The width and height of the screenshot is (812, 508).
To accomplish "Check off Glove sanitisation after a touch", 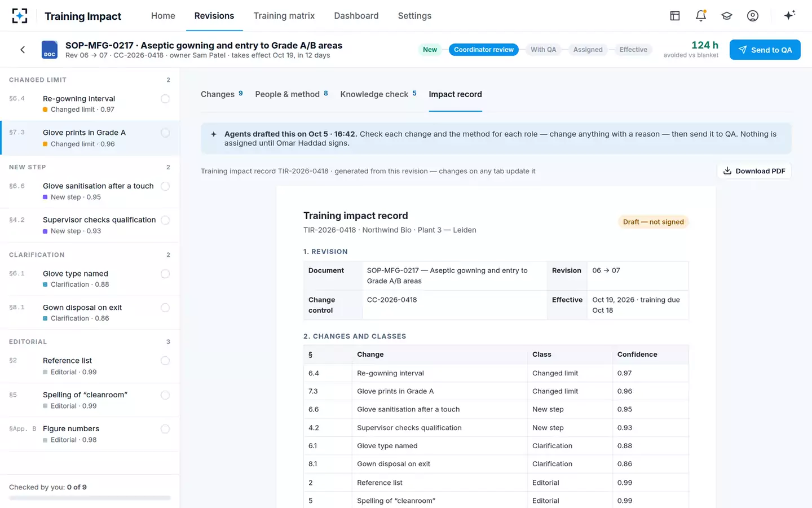I will point(165,186).
